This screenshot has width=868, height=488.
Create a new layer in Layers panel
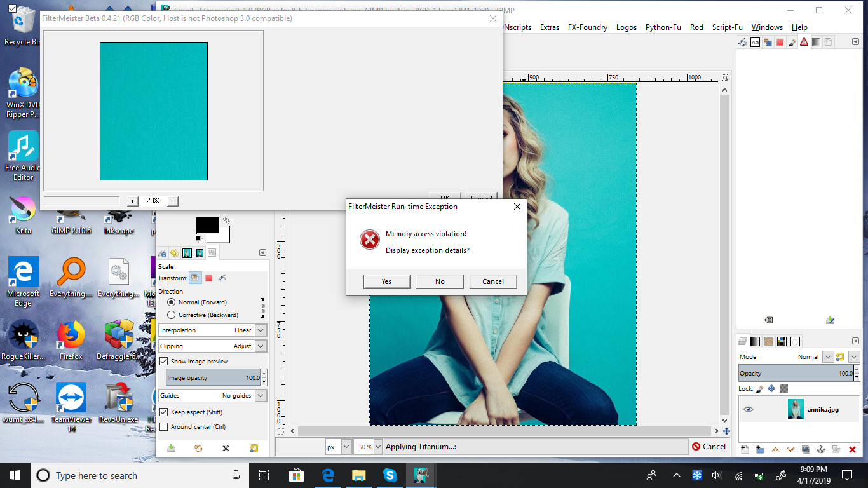[745, 450]
